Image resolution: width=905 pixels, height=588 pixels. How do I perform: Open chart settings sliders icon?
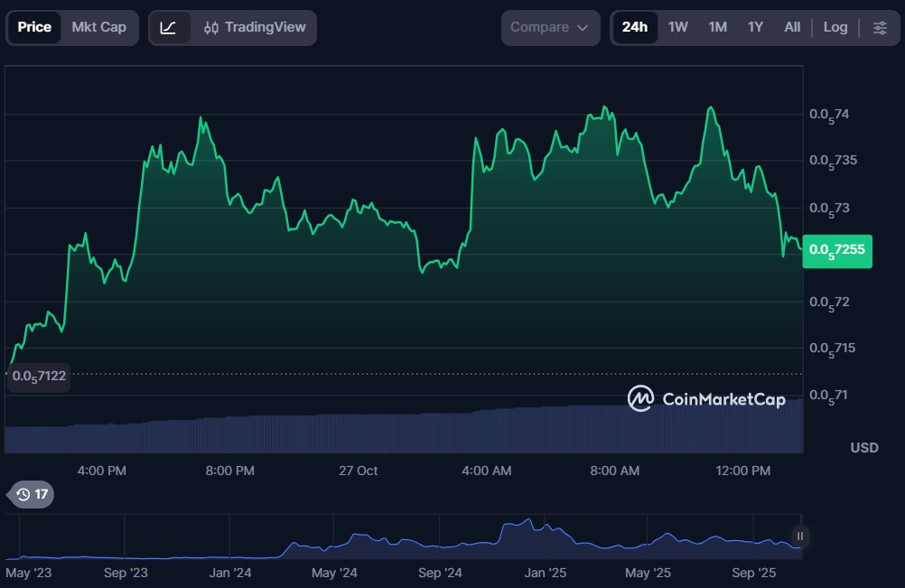coord(880,27)
